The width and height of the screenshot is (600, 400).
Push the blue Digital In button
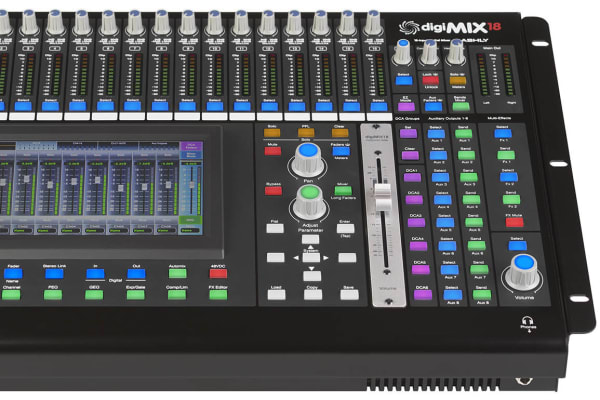point(95,273)
